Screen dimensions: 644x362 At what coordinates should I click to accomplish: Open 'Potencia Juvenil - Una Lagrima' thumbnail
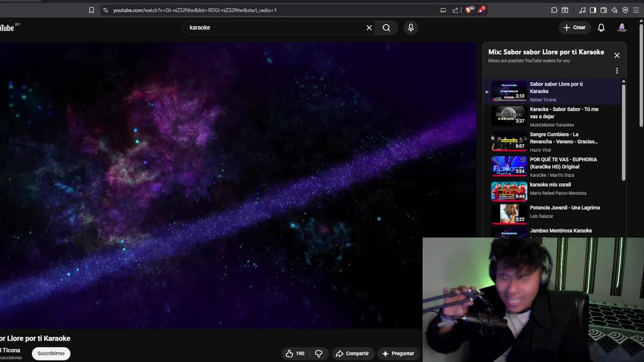tap(509, 214)
